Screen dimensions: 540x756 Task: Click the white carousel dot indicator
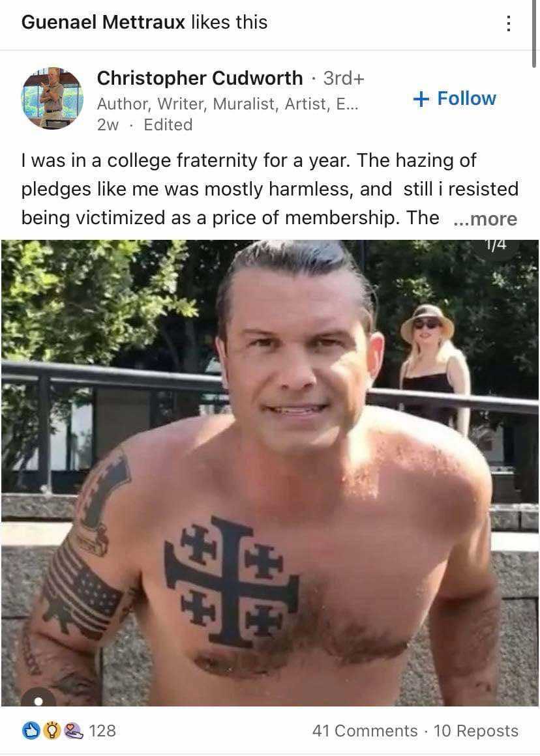[38, 701]
